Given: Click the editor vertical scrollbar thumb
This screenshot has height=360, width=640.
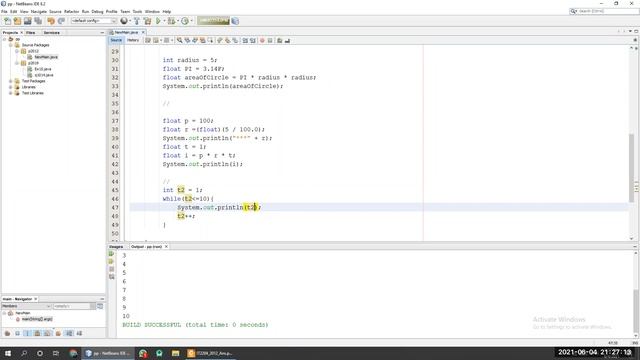Looking at the screenshot, I should click(x=632, y=167).
